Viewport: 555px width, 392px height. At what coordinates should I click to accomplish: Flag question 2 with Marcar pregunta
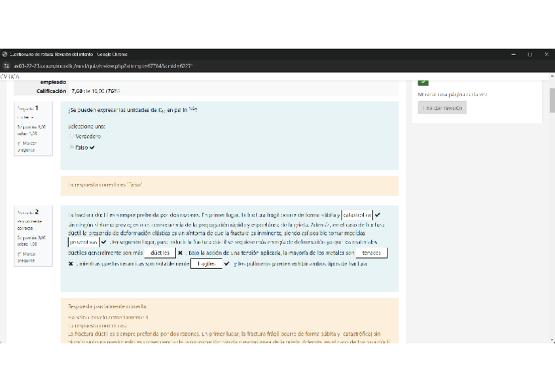pyautogui.click(x=27, y=257)
